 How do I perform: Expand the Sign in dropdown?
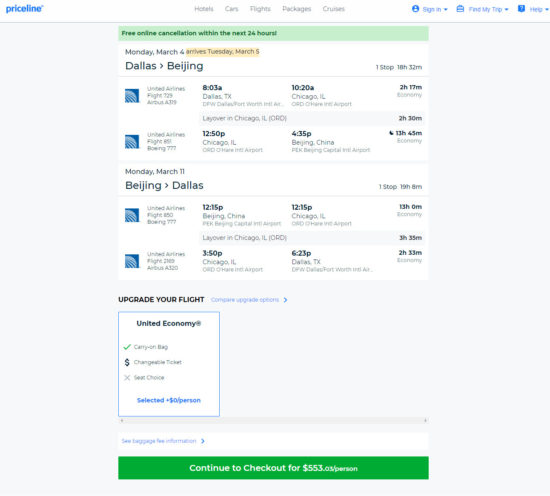(435, 9)
